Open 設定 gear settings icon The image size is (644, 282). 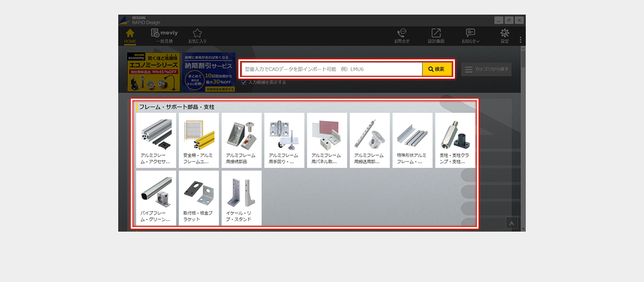click(x=504, y=35)
